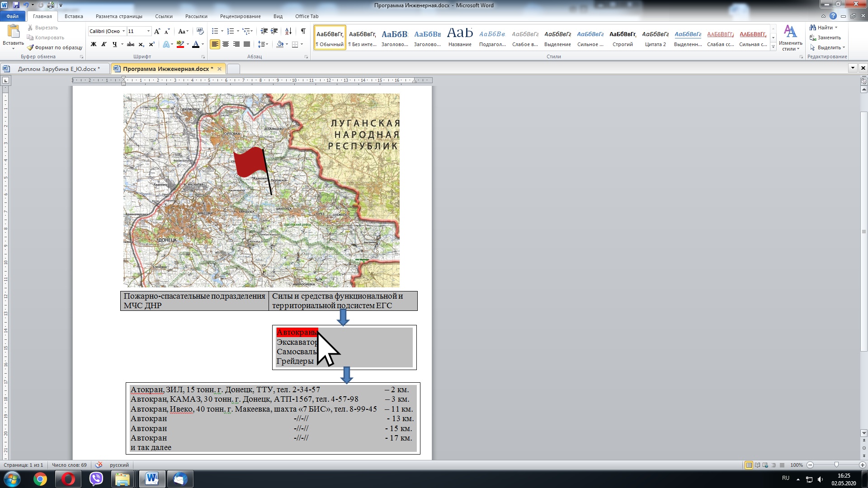Screen dimensions: 868x488
Task: Click Cut (Вырезать)
Action: (x=42, y=28)
